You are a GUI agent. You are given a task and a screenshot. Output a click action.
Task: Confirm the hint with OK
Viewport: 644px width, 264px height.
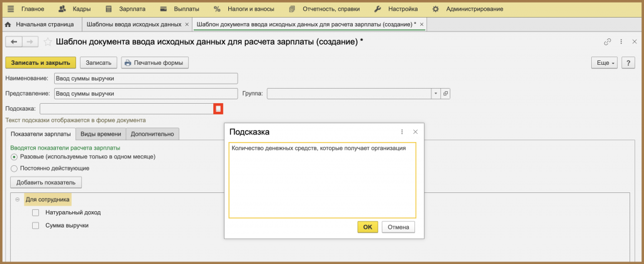click(x=367, y=227)
